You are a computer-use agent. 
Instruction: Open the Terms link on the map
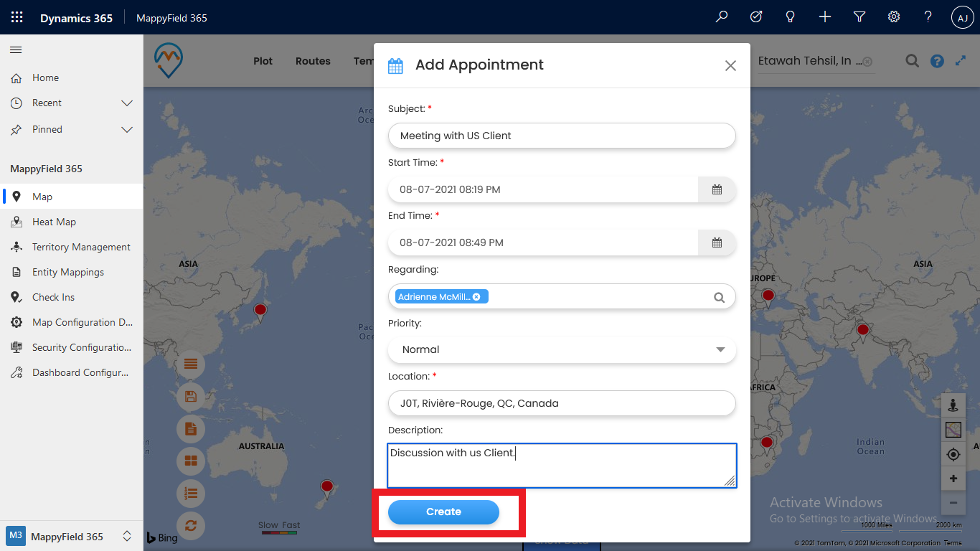click(953, 543)
